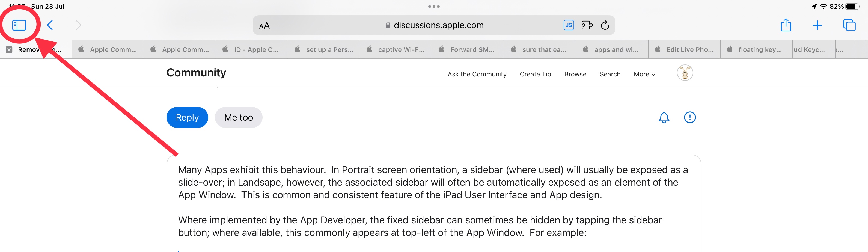The width and height of the screenshot is (868, 252).
Task: Toggle Me too on this post
Action: [x=238, y=117]
